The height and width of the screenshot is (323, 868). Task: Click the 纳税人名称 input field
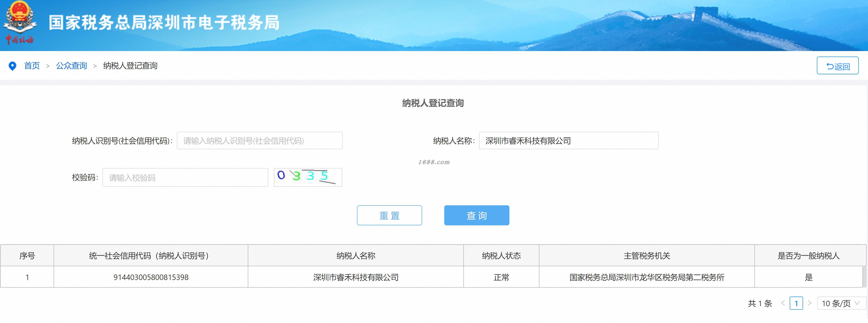pos(568,141)
